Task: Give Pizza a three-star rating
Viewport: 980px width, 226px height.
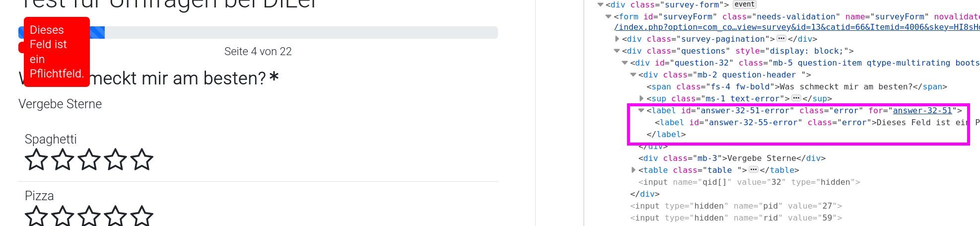Action: [x=89, y=216]
